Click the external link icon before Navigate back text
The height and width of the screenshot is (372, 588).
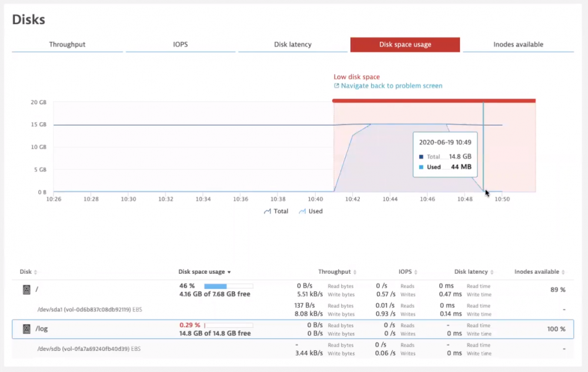(x=336, y=85)
